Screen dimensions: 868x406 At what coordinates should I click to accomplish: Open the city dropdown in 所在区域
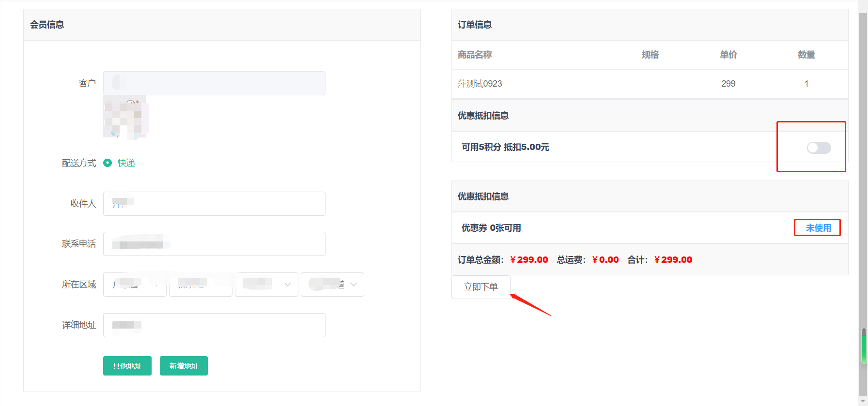(201, 285)
